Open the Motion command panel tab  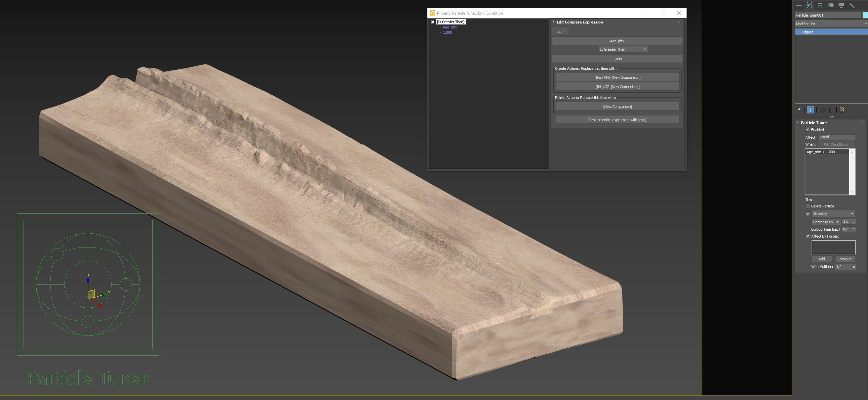click(831, 5)
